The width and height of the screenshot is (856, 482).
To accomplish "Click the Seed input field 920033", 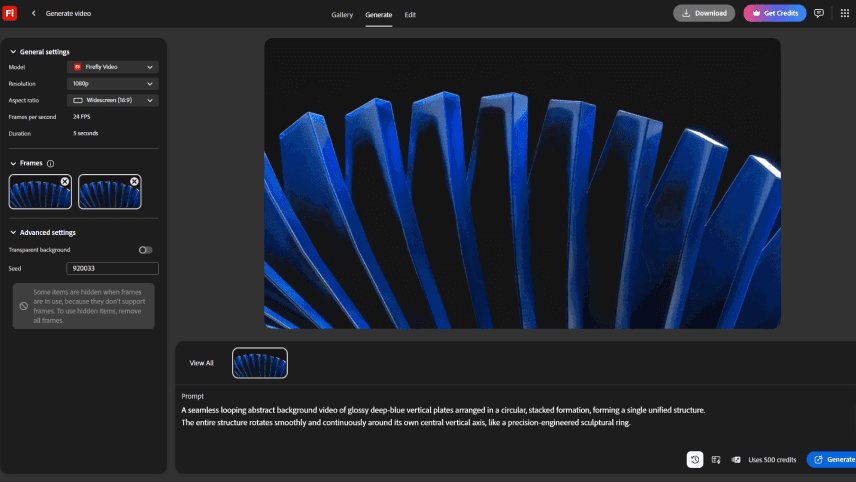I will (112, 269).
